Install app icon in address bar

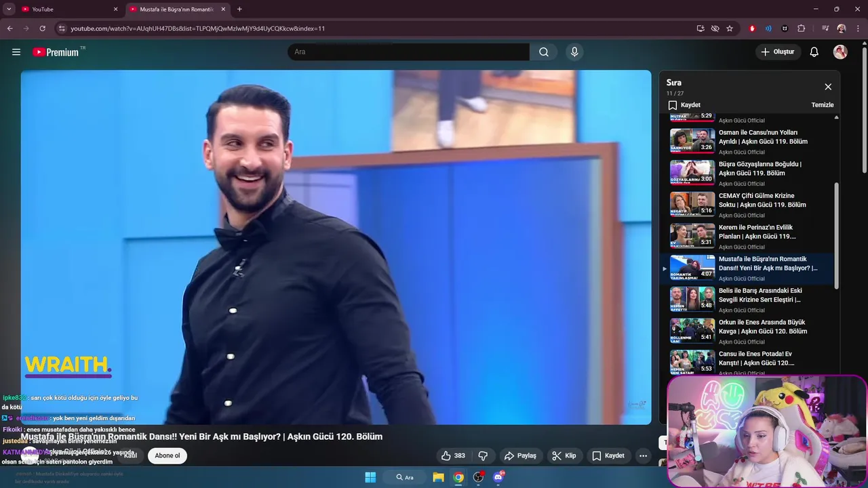[x=701, y=28]
